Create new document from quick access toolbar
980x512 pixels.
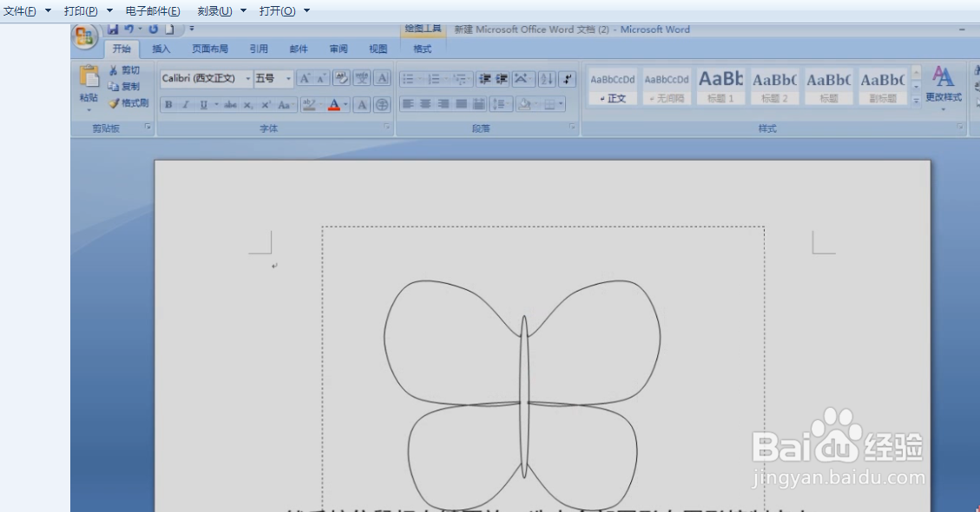(x=169, y=30)
